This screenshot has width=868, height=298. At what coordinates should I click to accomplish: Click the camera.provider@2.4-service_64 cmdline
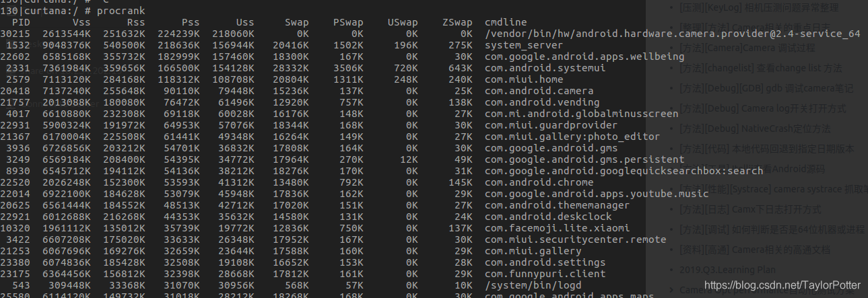pos(672,34)
